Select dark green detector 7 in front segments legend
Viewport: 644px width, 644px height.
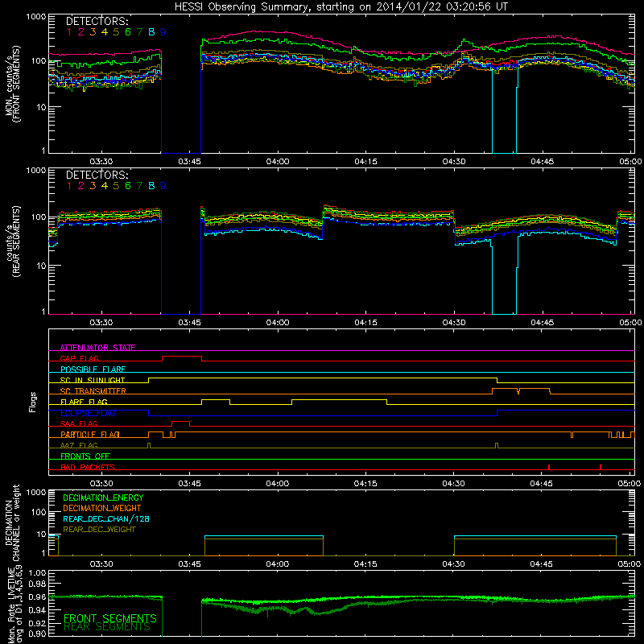tap(139, 32)
